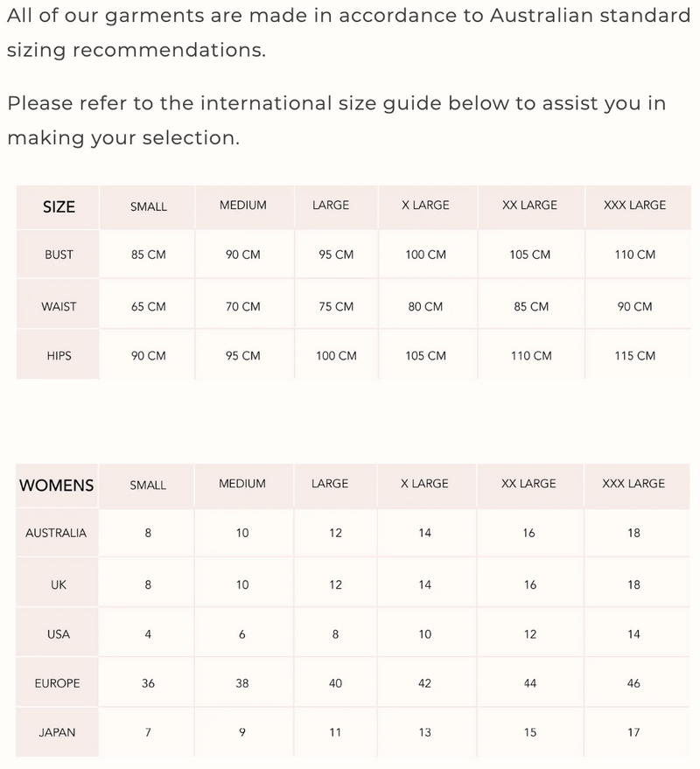Click the JAPAN row label
The image size is (700, 769).
(x=57, y=732)
